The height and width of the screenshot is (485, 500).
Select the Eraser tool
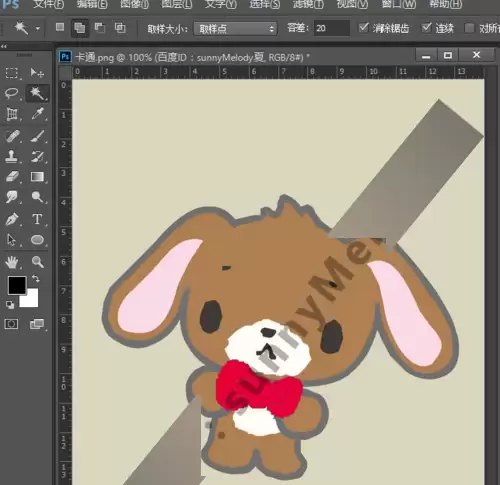pyautogui.click(x=12, y=177)
